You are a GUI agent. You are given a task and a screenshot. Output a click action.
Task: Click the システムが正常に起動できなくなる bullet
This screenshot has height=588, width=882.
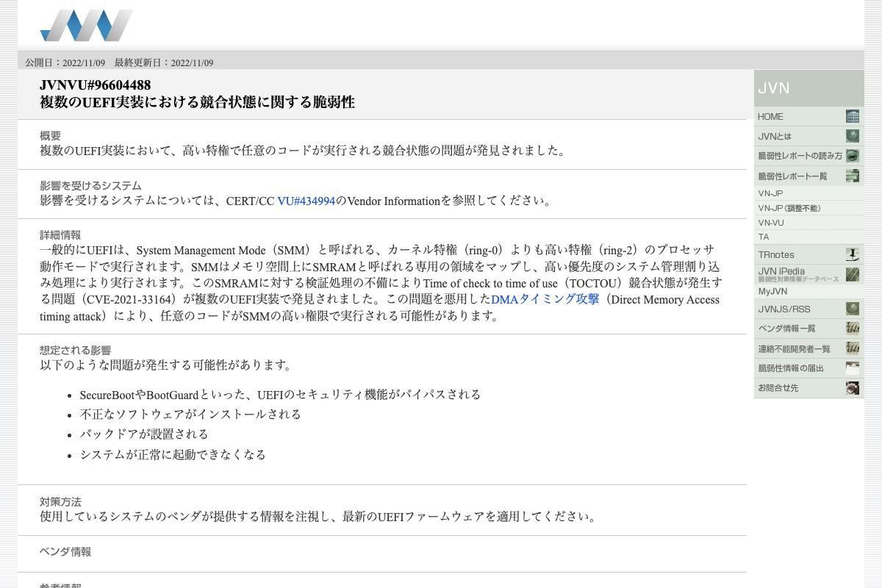(173, 455)
